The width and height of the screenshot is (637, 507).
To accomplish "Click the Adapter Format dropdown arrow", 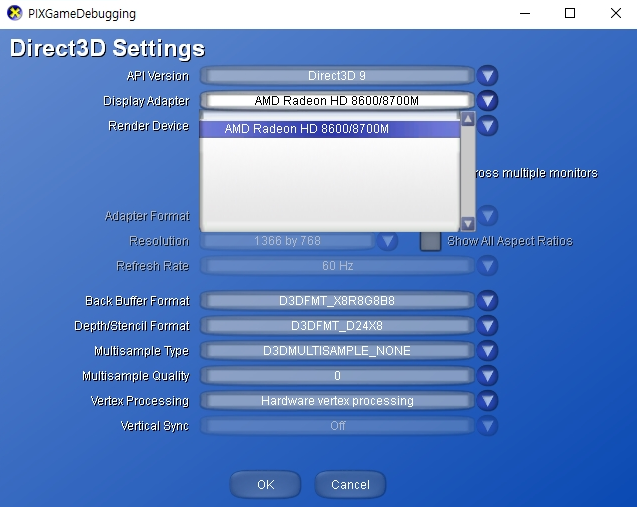I will (488, 215).
